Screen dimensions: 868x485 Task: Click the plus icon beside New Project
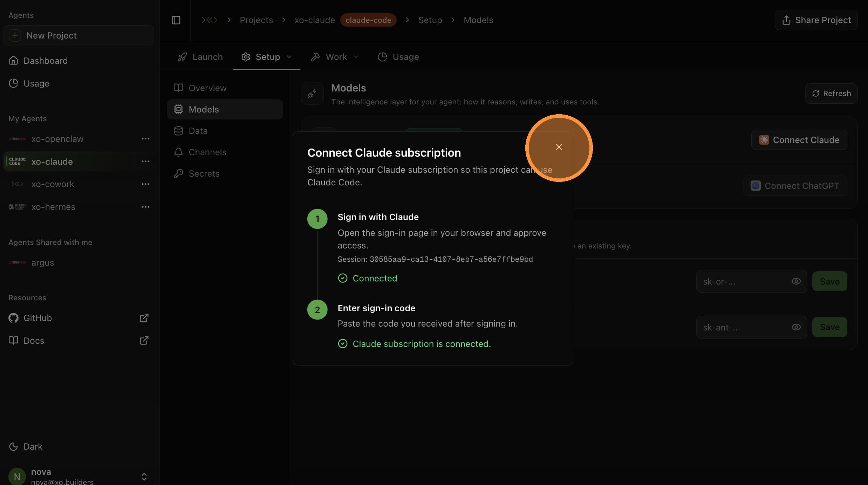point(15,35)
